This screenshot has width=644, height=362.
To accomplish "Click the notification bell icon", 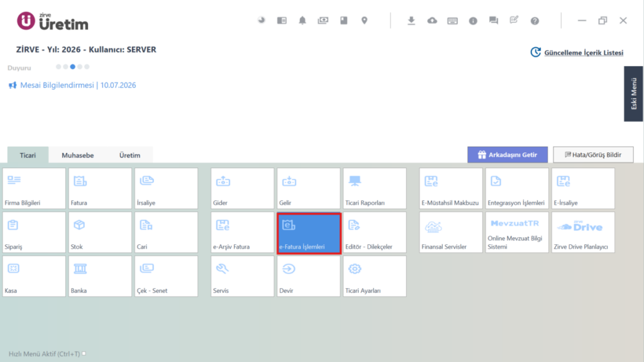I will 303,21.
